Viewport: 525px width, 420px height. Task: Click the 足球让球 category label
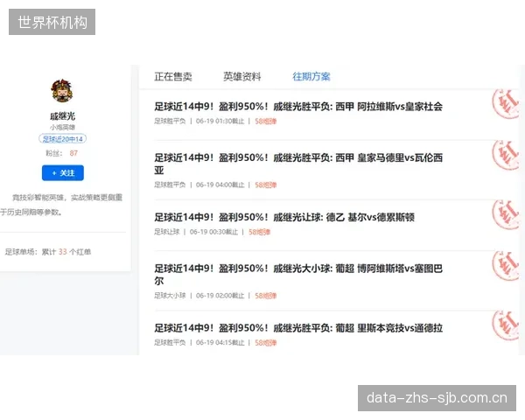point(167,232)
